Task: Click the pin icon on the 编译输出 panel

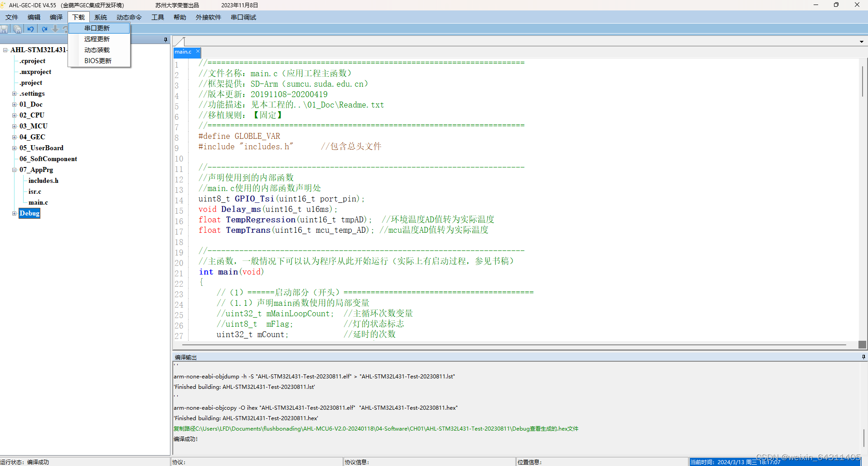Action: 863,357
